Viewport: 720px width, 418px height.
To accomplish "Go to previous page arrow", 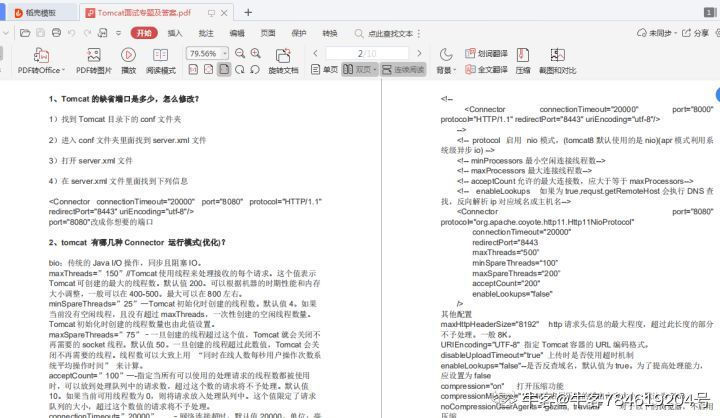I will (x=315, y=53).
